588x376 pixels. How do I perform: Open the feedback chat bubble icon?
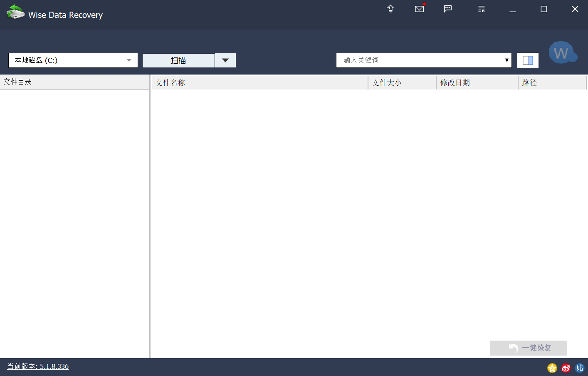point(448,9)
